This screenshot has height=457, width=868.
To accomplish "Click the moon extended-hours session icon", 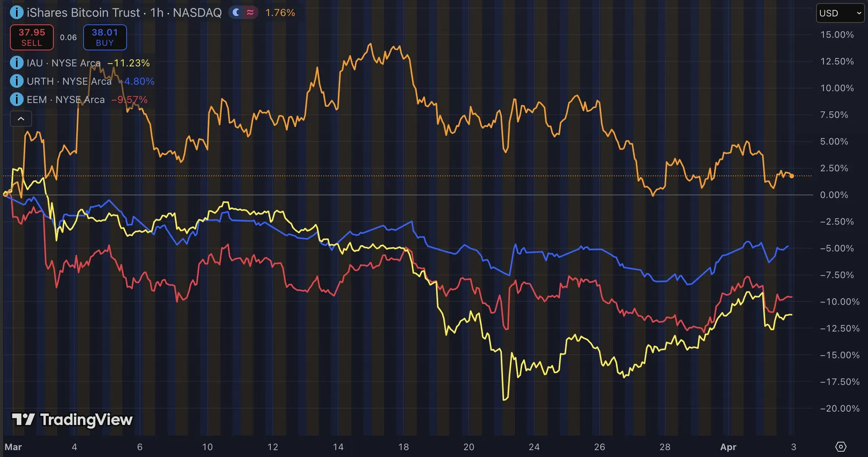I will point(236,13).
